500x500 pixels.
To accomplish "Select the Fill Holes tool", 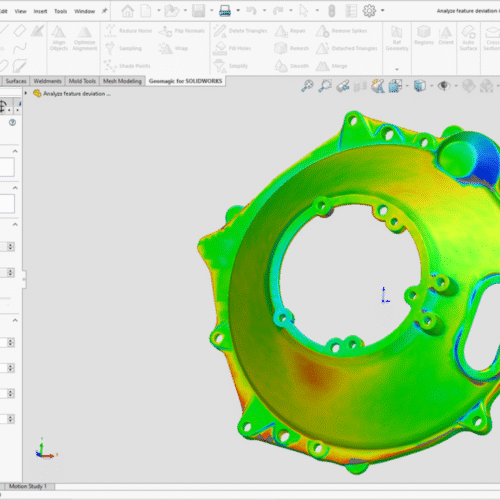I will pyautogui.click(x=232, y=48).
